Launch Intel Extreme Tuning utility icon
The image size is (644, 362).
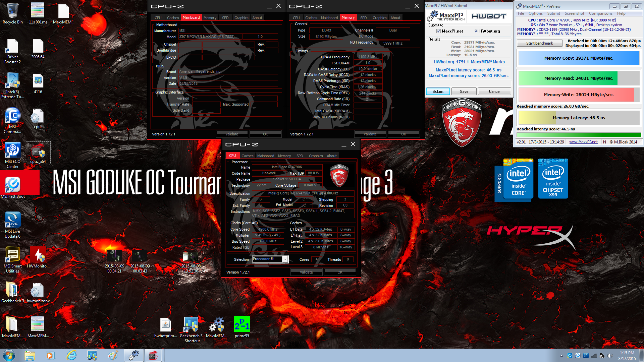click(x=12, y=86)
